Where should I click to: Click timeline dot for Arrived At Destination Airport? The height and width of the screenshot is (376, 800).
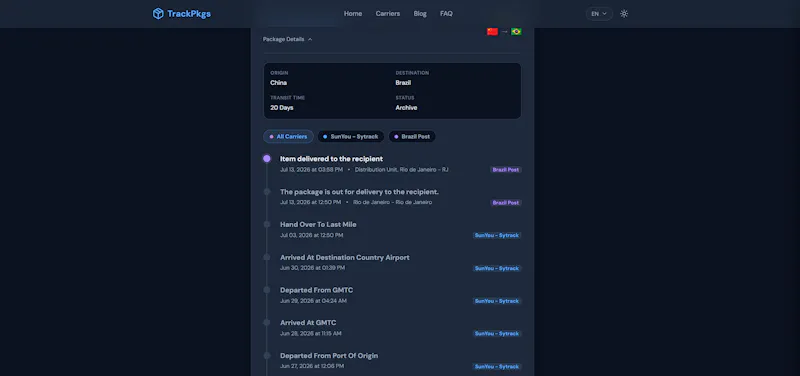266,257
